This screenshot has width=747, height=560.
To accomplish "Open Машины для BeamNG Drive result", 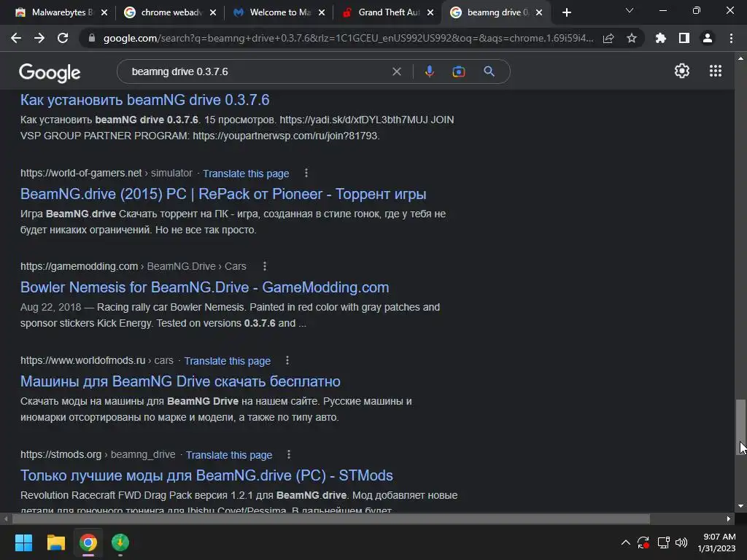I will pos(180,381).
